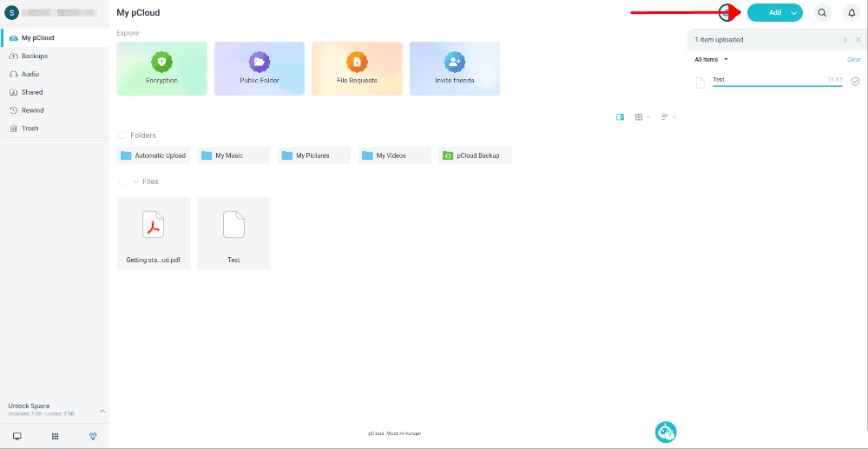Click the file icon of Test in upload list
The image size is (868, 449).
point(700,83)
